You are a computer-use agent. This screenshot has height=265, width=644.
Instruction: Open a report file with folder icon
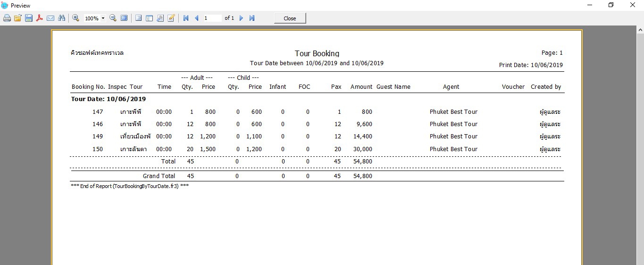(18, 18)
